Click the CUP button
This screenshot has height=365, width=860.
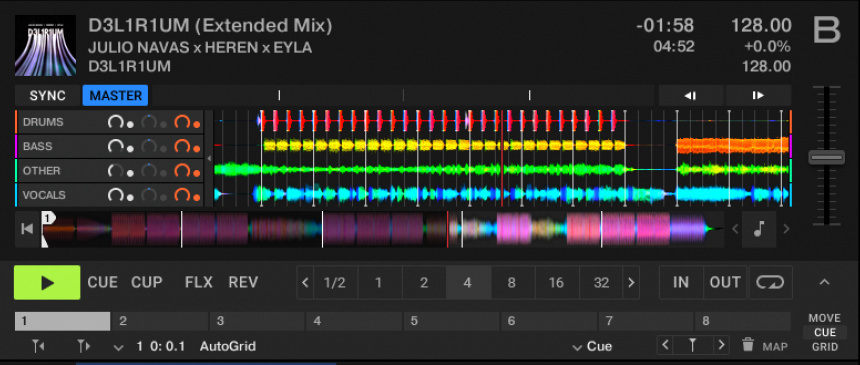[x=146, y=283]
